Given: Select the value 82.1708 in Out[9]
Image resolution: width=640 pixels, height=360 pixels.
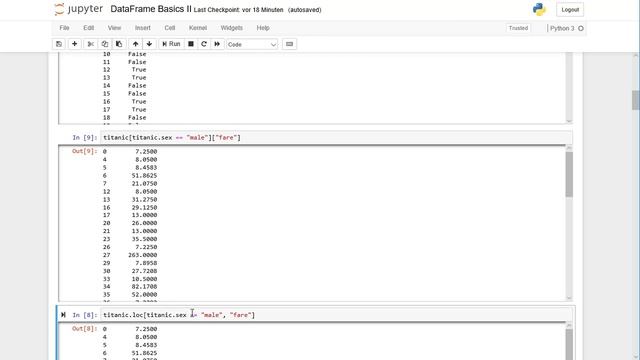Looking at the screenshot, I should click(x=144, y=287).
